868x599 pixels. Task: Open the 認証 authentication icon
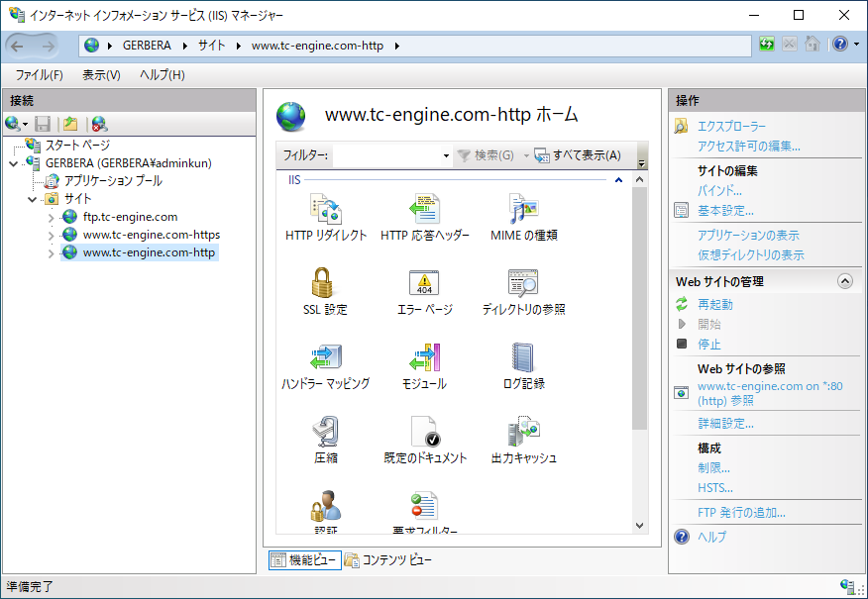click(325, 506)
